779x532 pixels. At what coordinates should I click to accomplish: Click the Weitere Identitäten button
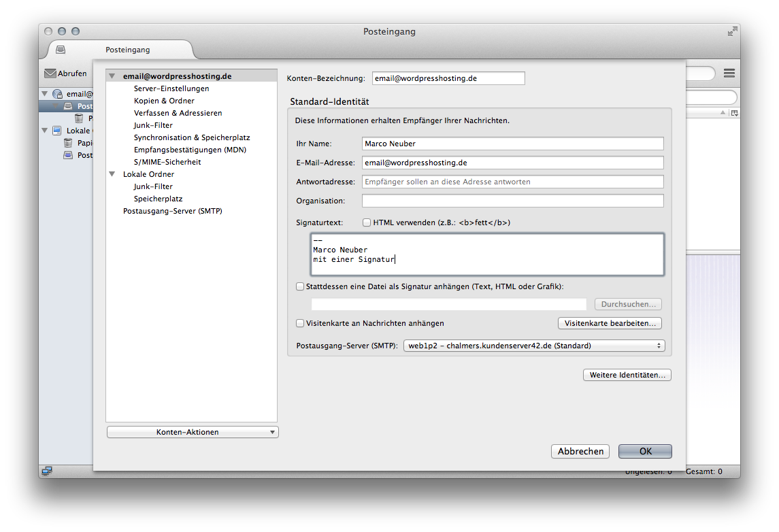tap(627, 375)
